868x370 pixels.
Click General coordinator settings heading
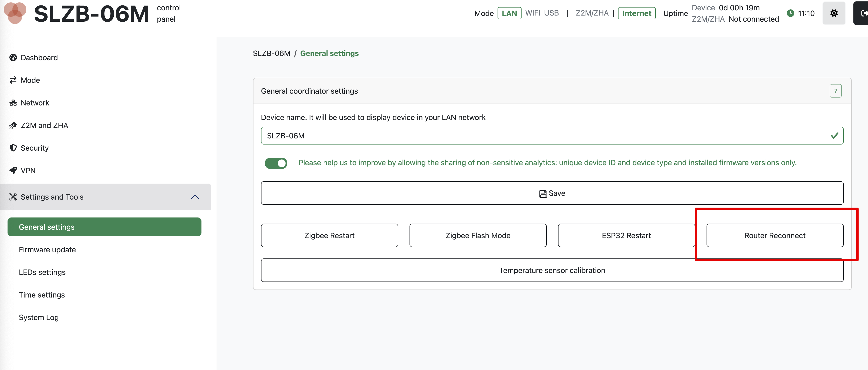pyautogui.click(x=309, y=91)
